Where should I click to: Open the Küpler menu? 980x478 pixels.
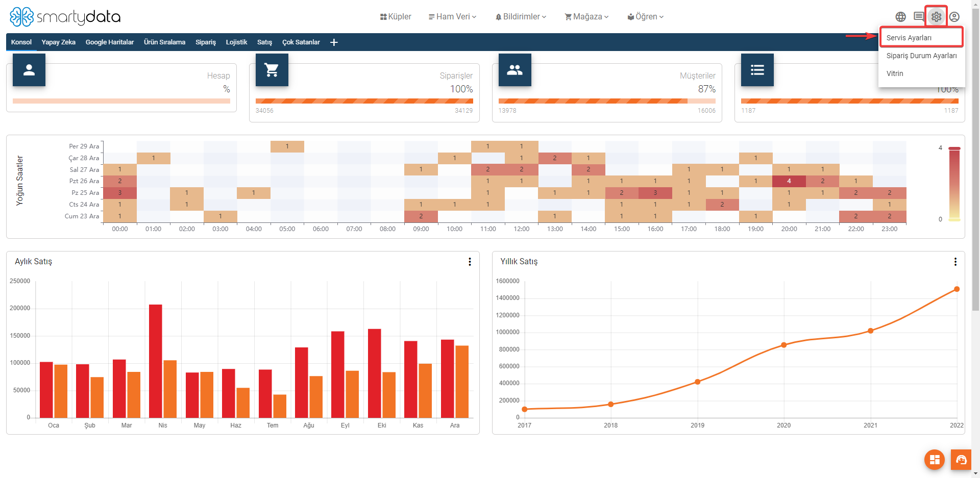click(x=396, y=17)
